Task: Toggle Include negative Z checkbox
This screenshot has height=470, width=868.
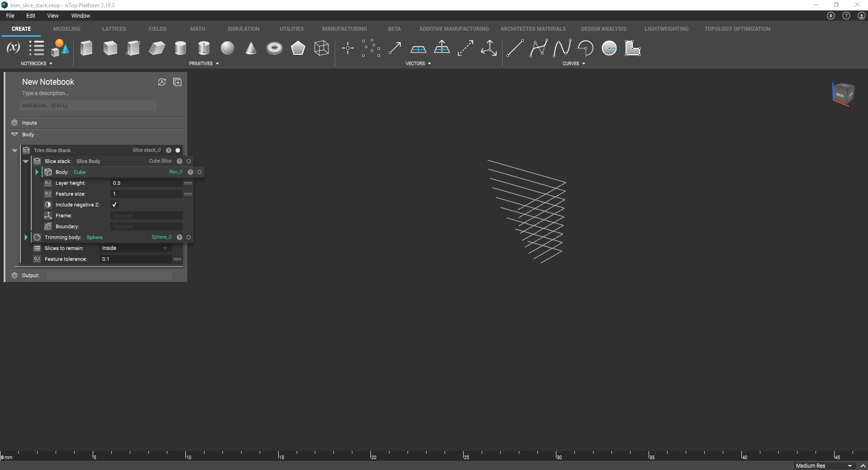Action: click(x=114, y=205)
